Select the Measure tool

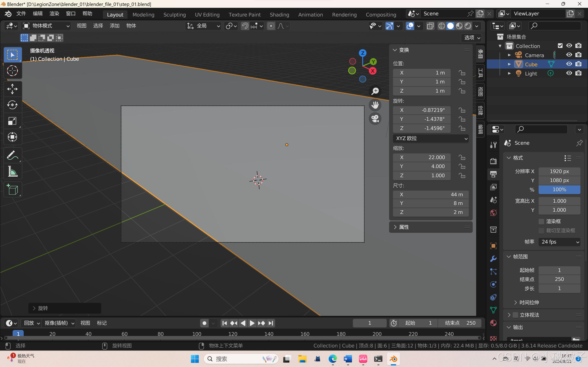(12, 172)
